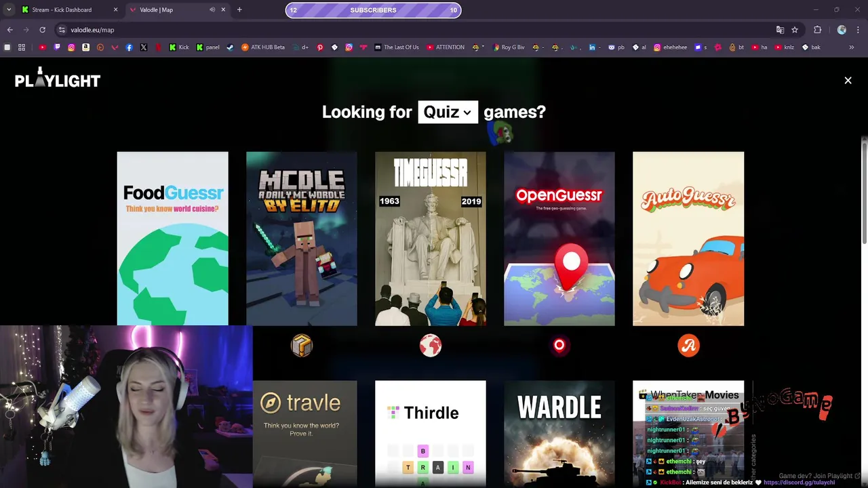Open the Amazon bookmark
The width and height of the screenshot is (868, 488).
click(85, 47)
